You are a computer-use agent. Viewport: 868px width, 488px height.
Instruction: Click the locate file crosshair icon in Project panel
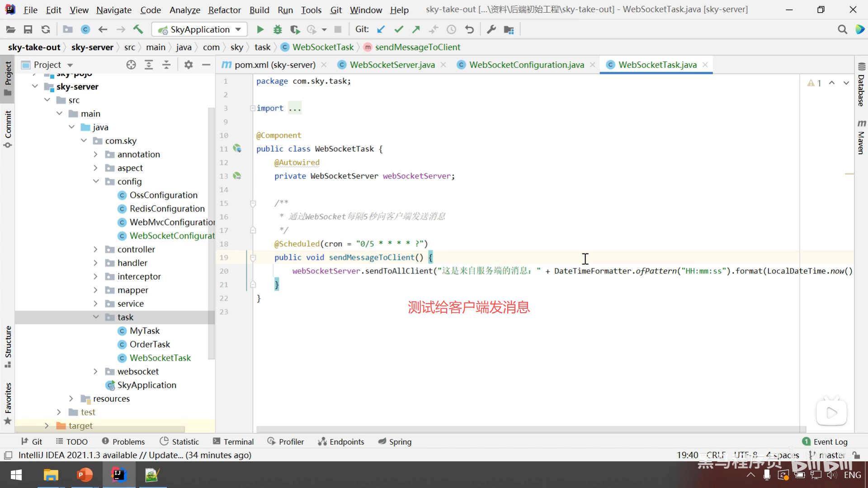coord(131,65)
